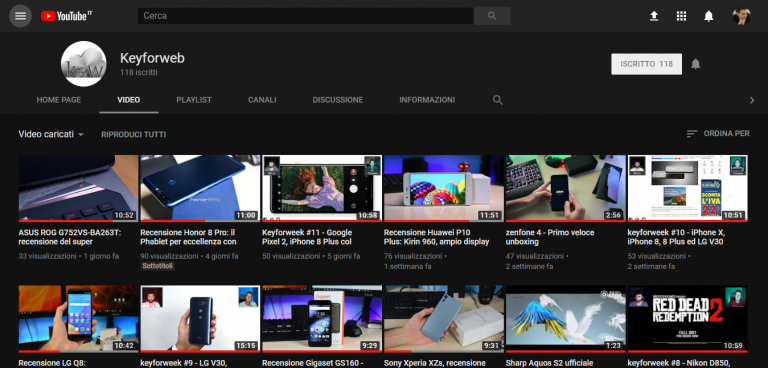Image resolution: width=768 pixels, height=368 pixels.
Task: Select the VIDEO tab
Action: pyautogui.click(x=129, y=100)
